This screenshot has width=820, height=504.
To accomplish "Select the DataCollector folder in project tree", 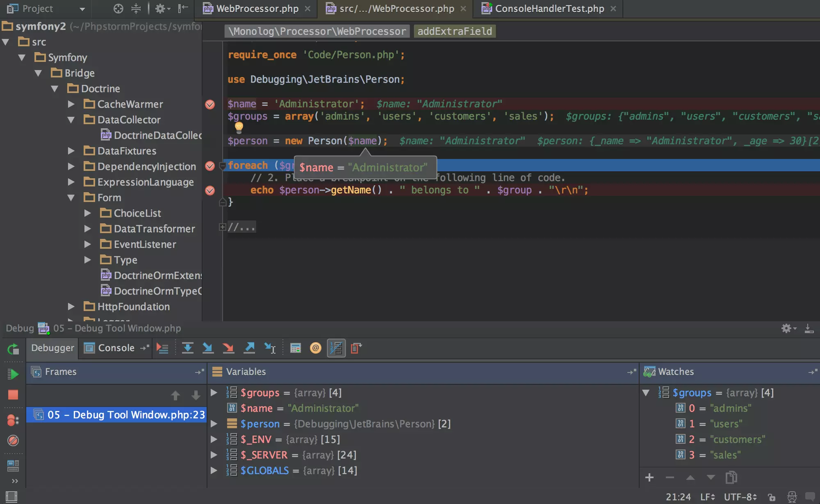I will tap(128, 119).
